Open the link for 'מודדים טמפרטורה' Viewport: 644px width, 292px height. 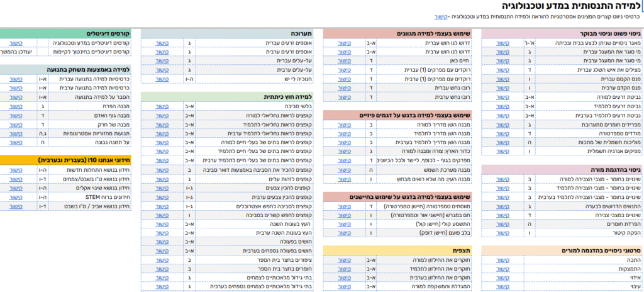point(502,133)
